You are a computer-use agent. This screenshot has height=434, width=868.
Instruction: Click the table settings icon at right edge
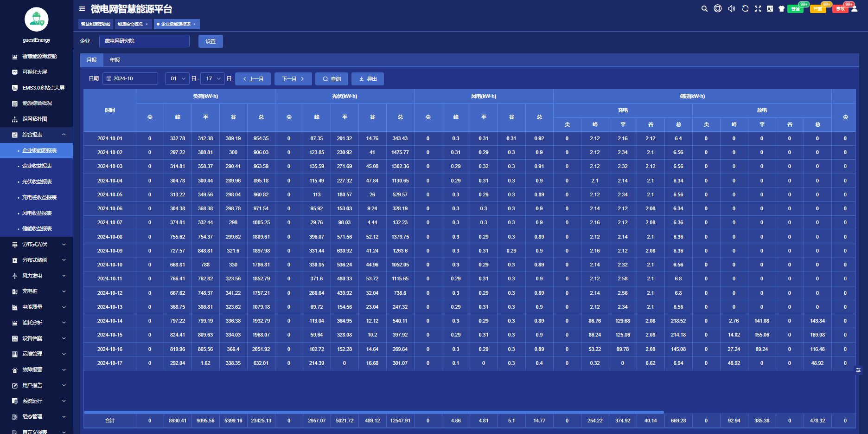[x=858, y=370]
